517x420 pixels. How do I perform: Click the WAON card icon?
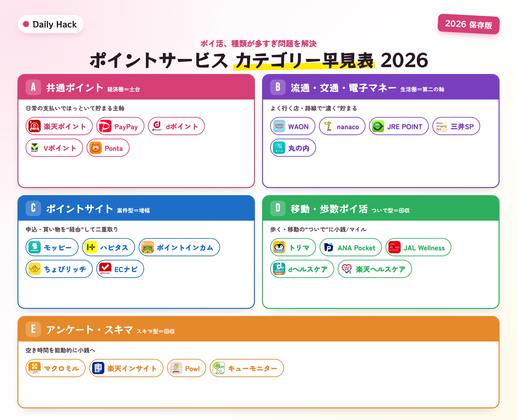279,126
